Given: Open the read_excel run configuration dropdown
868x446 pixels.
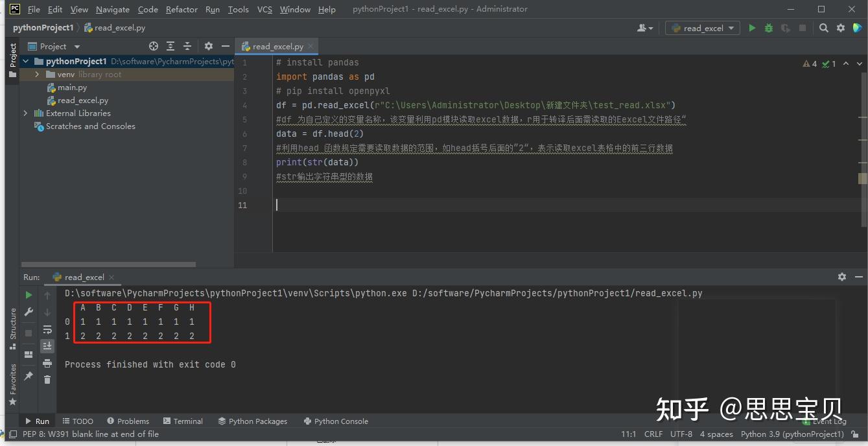Looking at the screenshot, I should (703, 28).
